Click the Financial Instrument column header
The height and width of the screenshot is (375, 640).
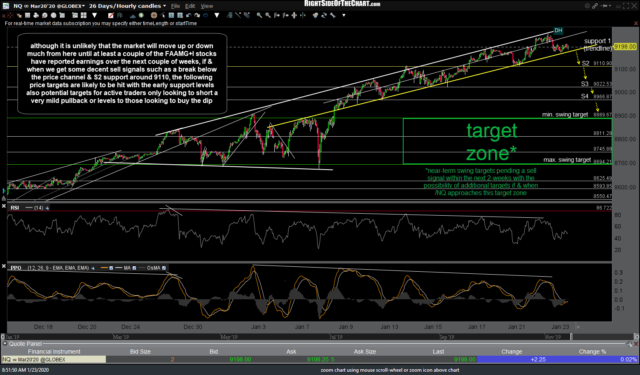click(x=54, y=351)
